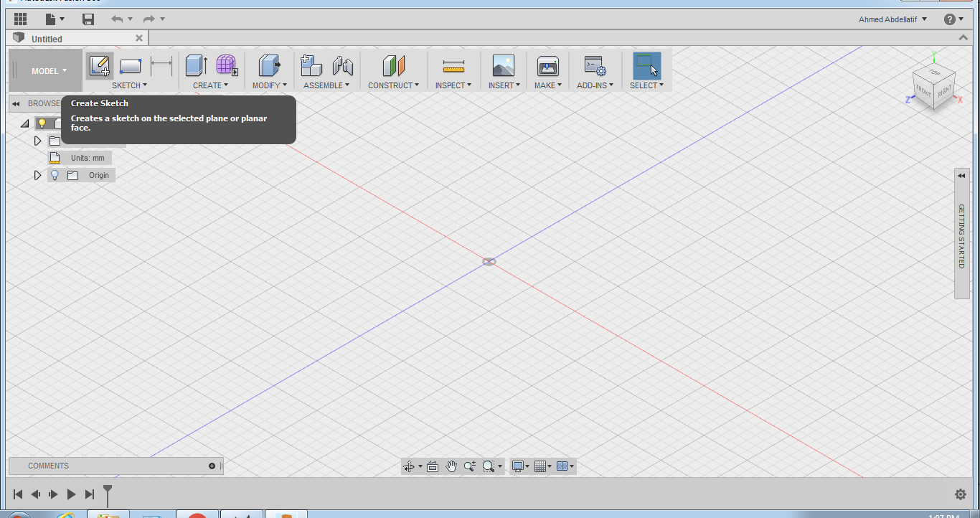This screenshot has width=980, height=518.
Task: Open Grid and Snaps dropdown
Action: click(543, 466)
